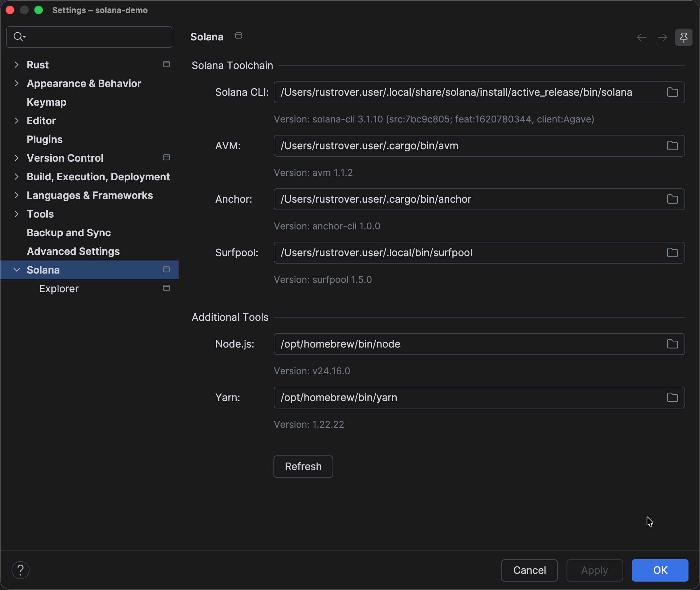
Task: Click the 'Additional Tools' section heading
Action: [x=230, y=317]
